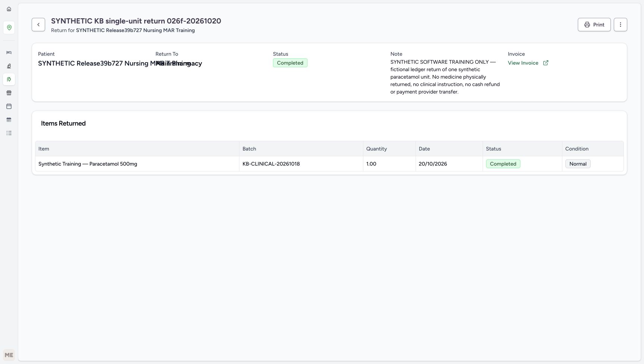Screen dimensions: 644x364
Task: Select the Synthetic Training — Paracetamol 500mg cell
Action: pos(137,164)
